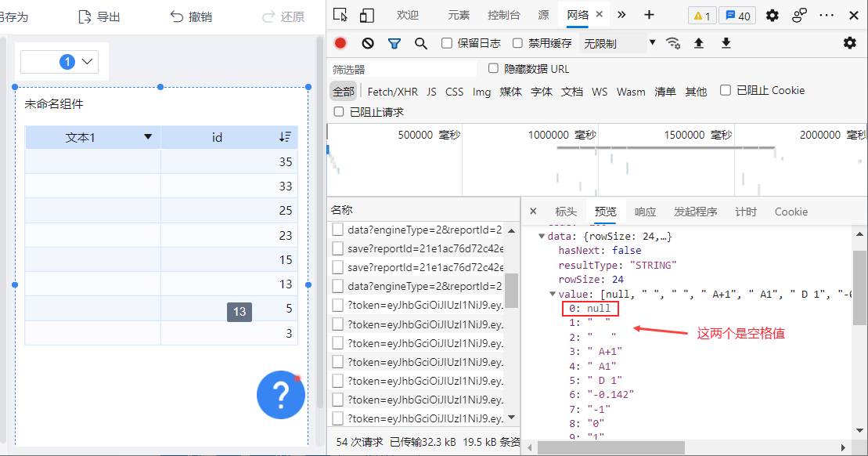Open the 发起程序 tab
This screenshot has height=456, width=868.
point(695,212)
